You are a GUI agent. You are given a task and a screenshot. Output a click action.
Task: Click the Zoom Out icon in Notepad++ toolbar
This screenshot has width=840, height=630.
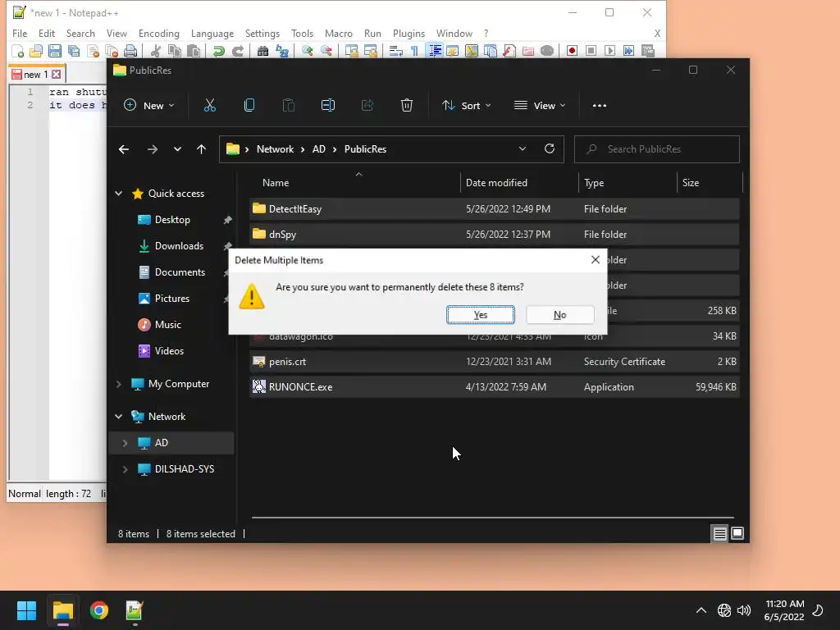point(326,51)
